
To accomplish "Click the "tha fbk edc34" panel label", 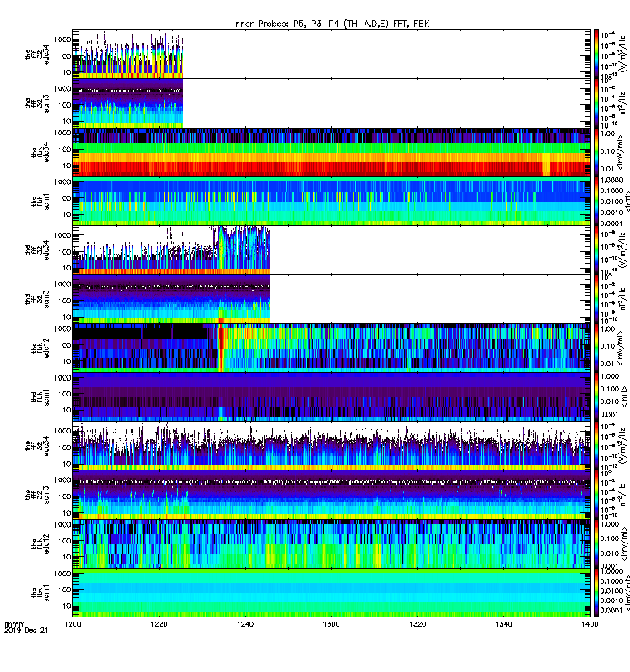I will point(40,152).
